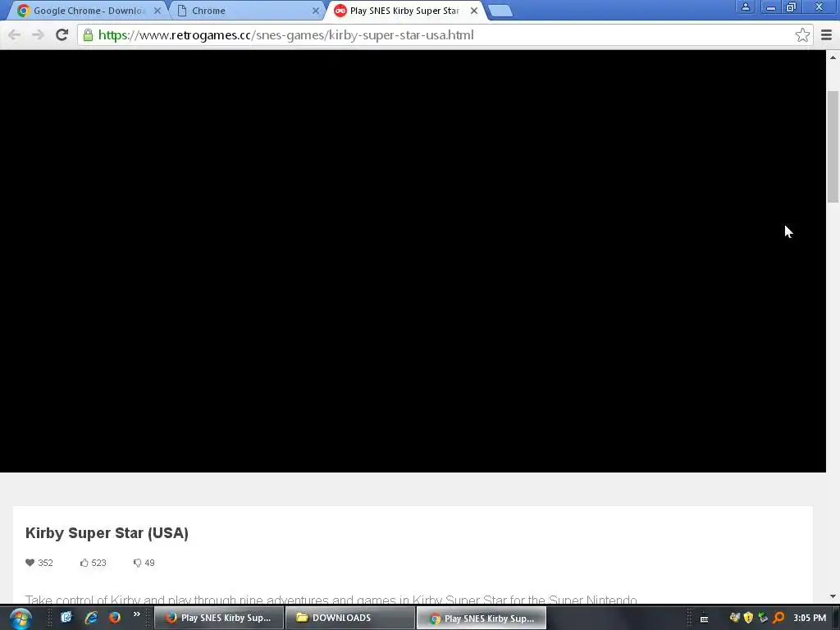Screen dimensions: 840x630
Task: Click the thumbs-down icon showing 49
Action: coord(137,563)
